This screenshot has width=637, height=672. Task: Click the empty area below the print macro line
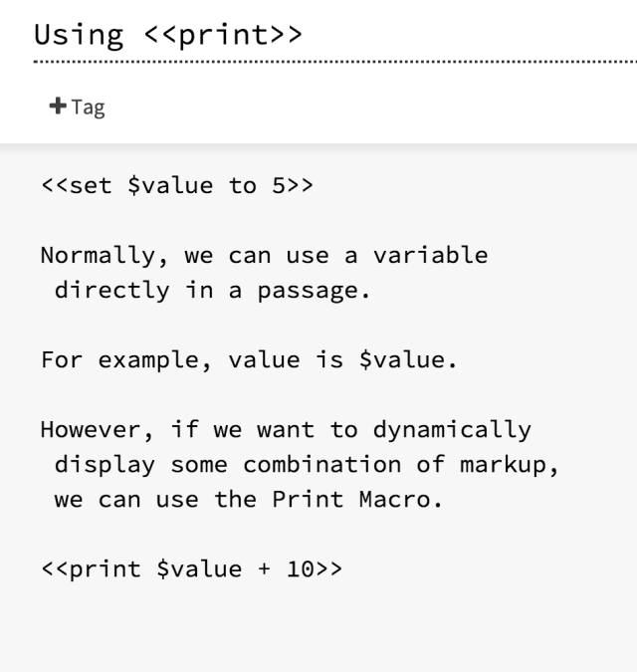click(x=318, y=627)
